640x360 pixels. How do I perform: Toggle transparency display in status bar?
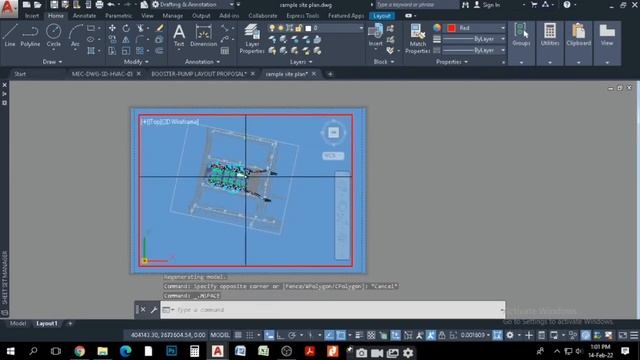click(371, 335)
